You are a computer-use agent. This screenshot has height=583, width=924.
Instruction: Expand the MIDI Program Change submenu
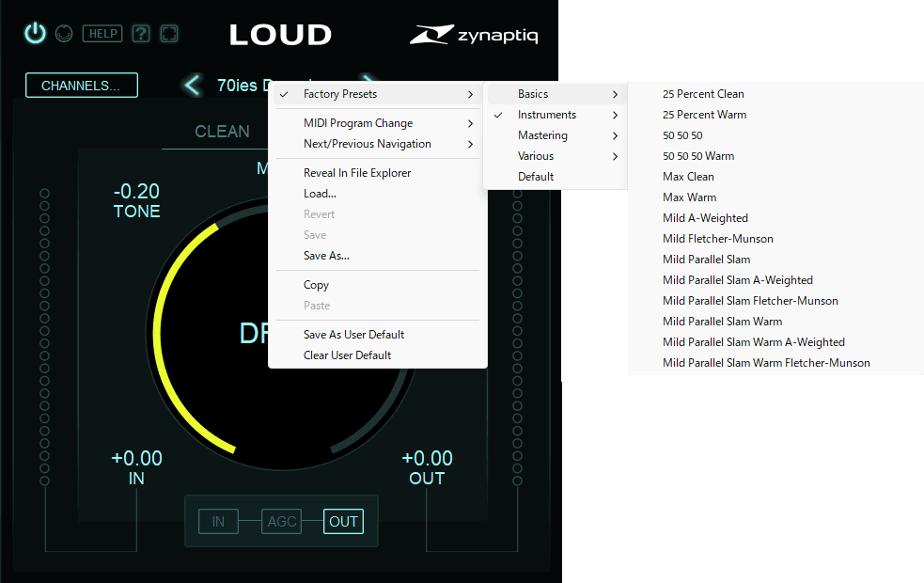pyautogui.click(x=378, y=123)
